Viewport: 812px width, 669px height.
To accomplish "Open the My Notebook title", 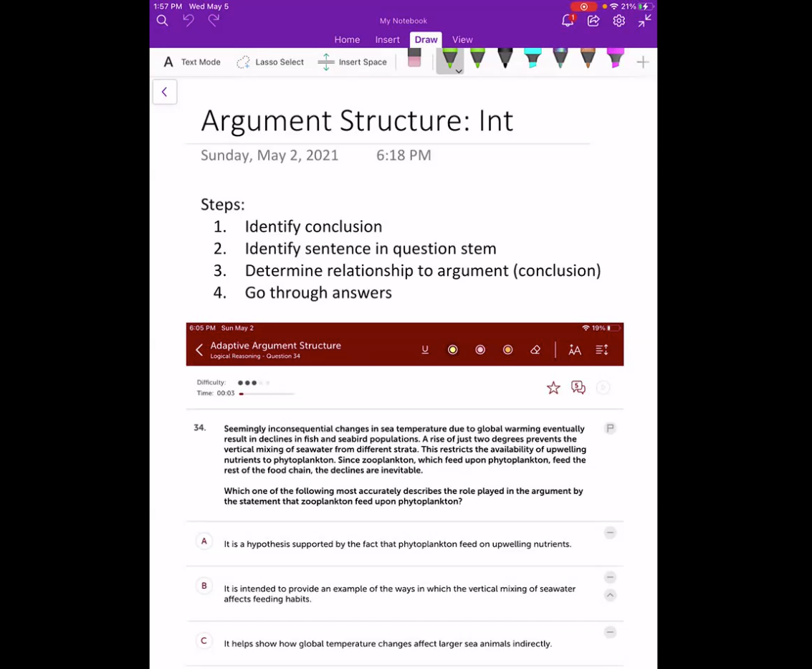I will tap(403, 21).
